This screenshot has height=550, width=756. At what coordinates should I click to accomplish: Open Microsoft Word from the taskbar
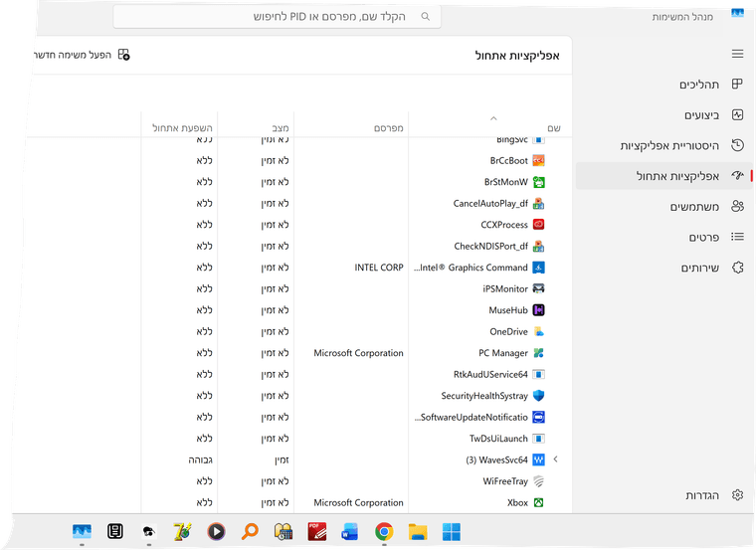tap(350, 532)
